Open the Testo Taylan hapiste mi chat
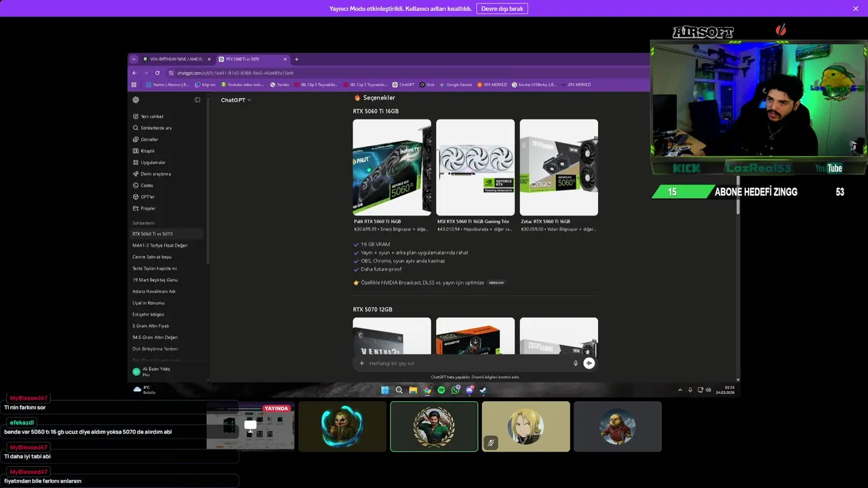Screen dimensions: 868x488 click(x=167, y=268)
